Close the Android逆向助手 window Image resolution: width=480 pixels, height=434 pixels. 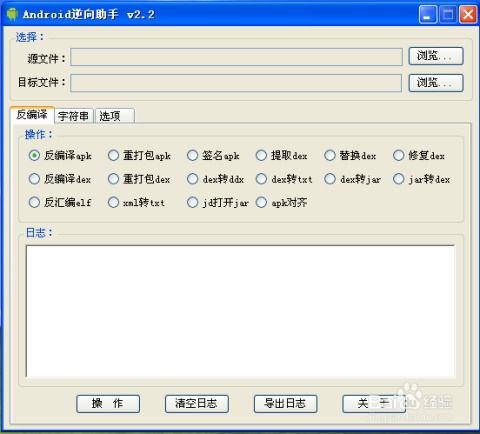tap(468, 15)
